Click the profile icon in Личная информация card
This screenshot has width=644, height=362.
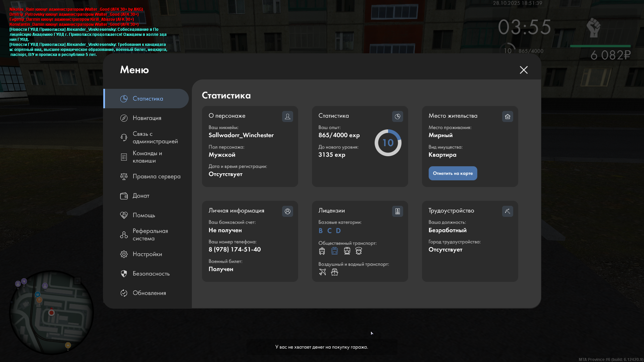point(287,211)
